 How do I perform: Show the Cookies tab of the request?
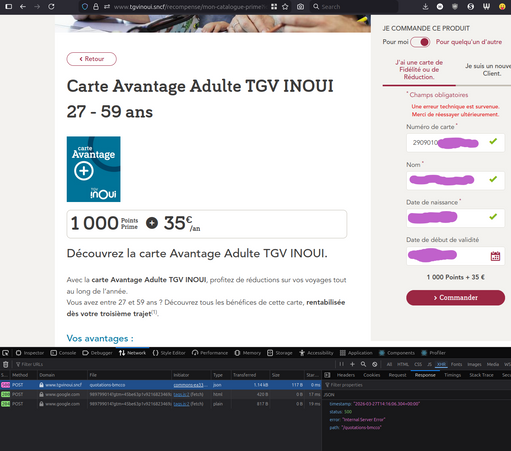coord(372,375)
